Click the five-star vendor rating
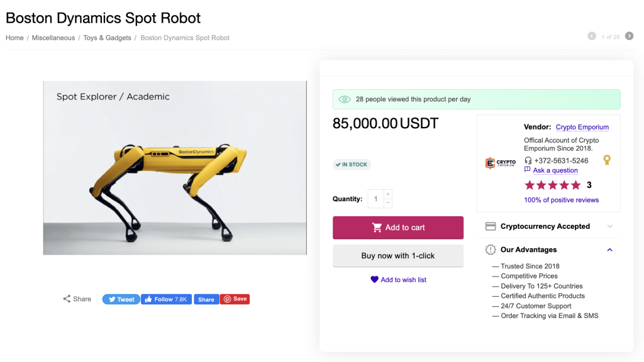Viewport: 644px width, 362px height. [x=553, y=185]
